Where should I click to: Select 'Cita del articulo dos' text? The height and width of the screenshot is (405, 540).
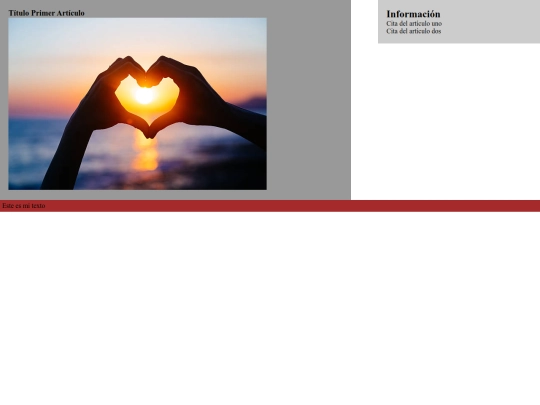click(414, 31)
